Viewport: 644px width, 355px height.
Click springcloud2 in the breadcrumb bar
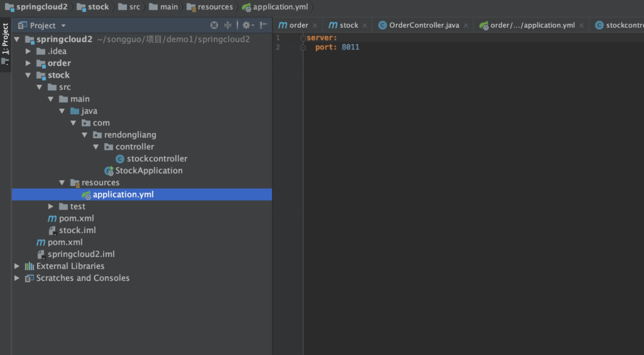click(x=36, y=7)
